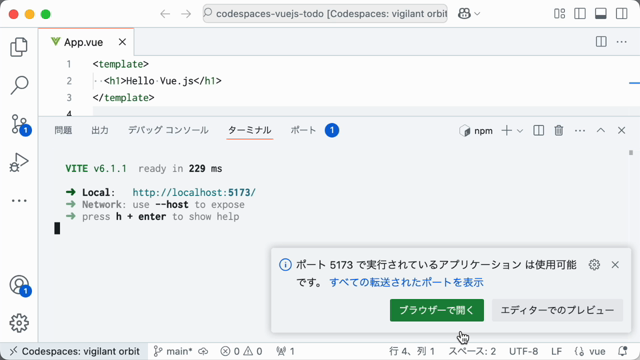Select the main* branch in the status bar
The height and width of the screenshot is (360, 640).
tap(173, 351)
